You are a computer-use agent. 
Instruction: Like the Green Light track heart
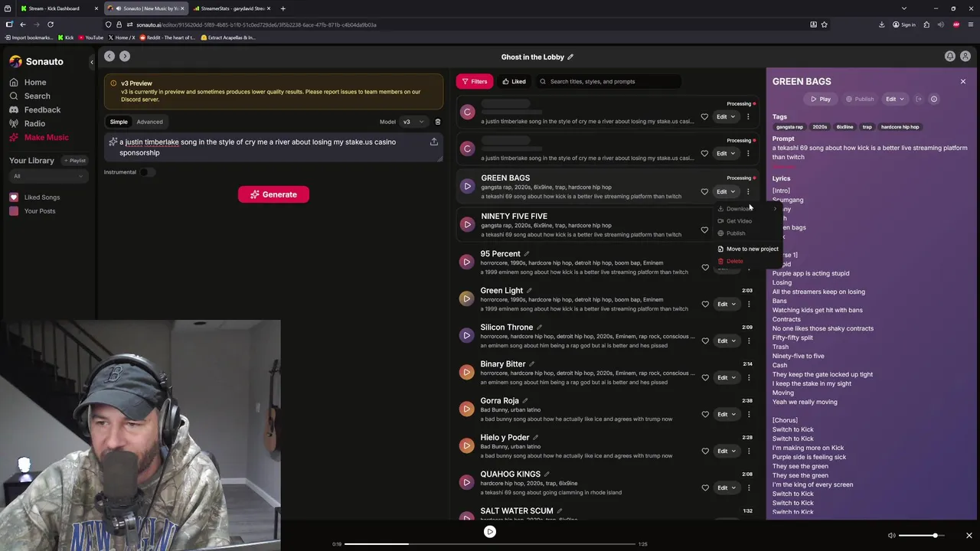point(705,304)
